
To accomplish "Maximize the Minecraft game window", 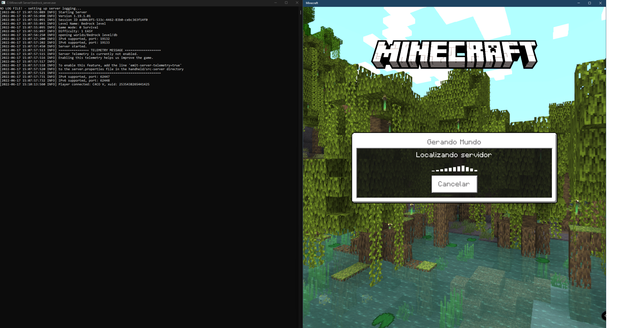I will point(590,3).
